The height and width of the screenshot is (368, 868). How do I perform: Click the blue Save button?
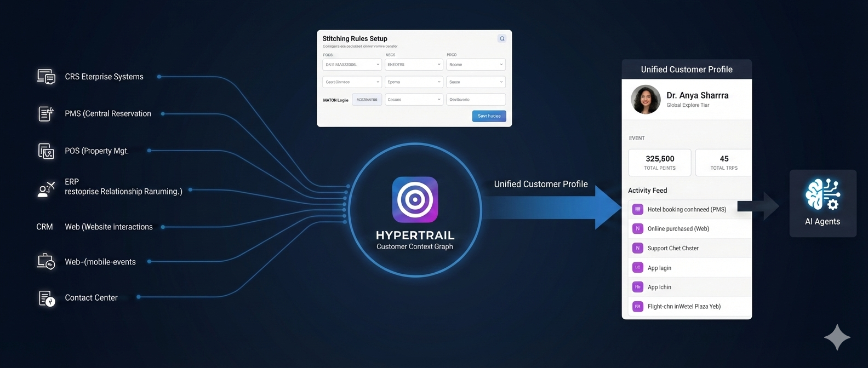click(x=489, y=116)
